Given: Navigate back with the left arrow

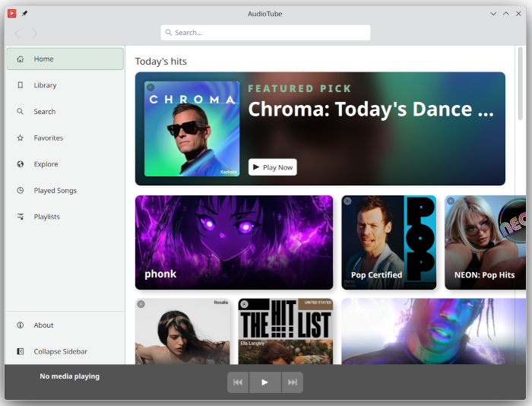Looking at the screenshot, I should [x=17, y=33].
